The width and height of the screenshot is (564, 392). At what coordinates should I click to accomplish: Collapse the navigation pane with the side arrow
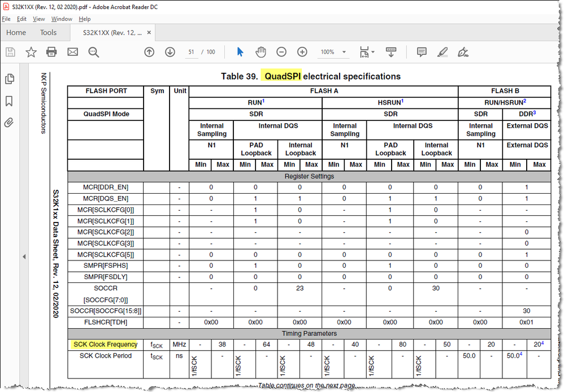pos(24,256)
